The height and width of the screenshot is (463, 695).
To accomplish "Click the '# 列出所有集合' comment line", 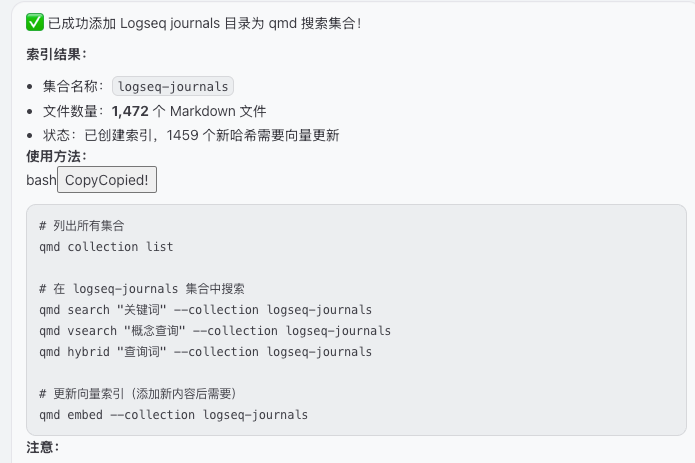I will pyautogui.click(x=82, y=226).
